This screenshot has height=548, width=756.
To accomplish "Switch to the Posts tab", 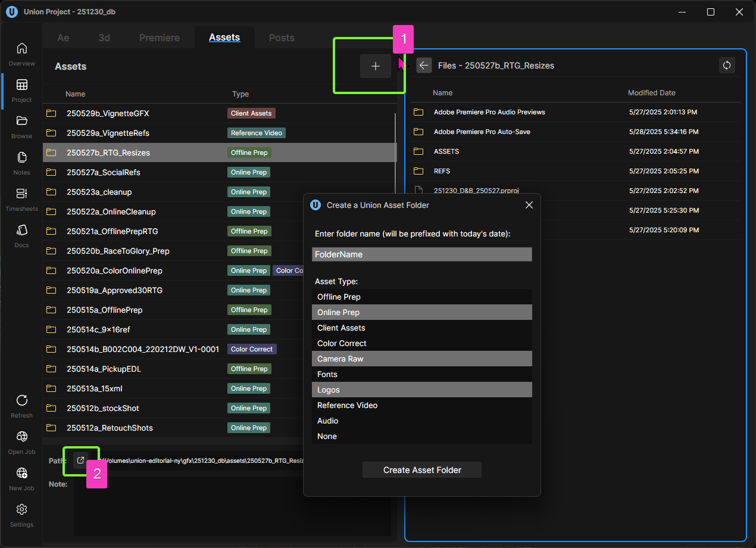I will (x=282, y=38).
